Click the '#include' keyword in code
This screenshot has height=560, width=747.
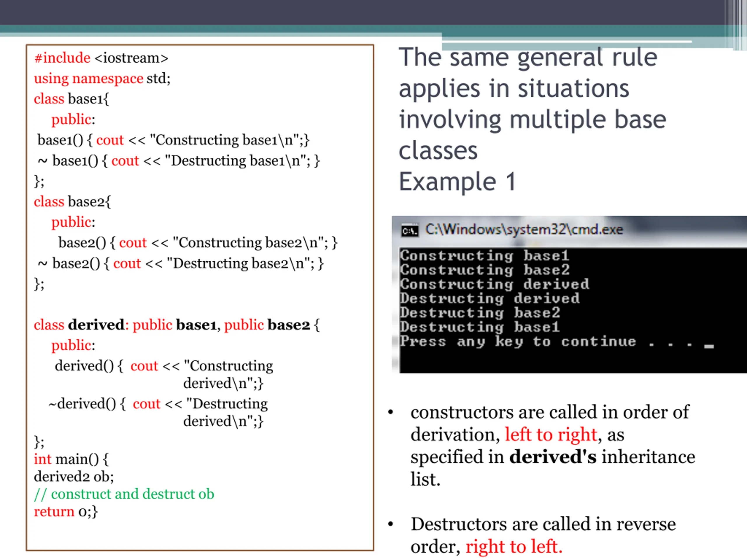tap(62, 58)
